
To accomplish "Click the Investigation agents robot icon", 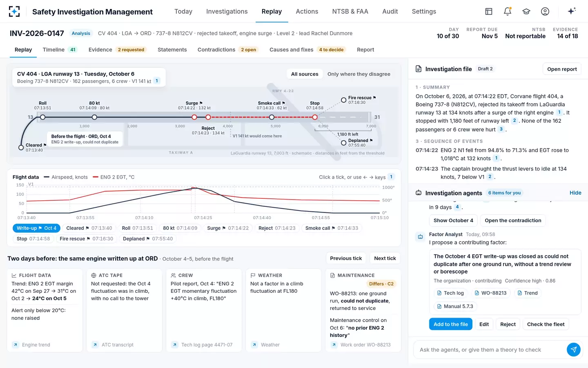I will (419, 193).
